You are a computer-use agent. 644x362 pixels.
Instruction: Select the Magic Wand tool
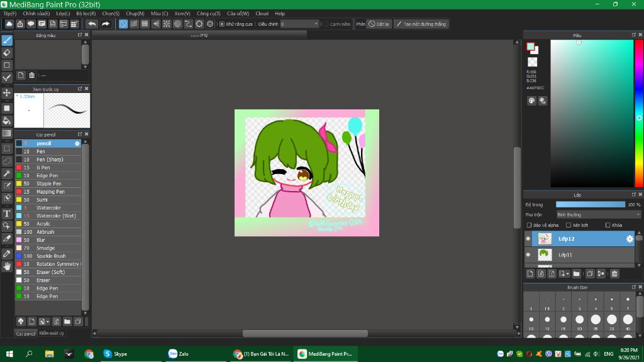click(x=7, y=173)
